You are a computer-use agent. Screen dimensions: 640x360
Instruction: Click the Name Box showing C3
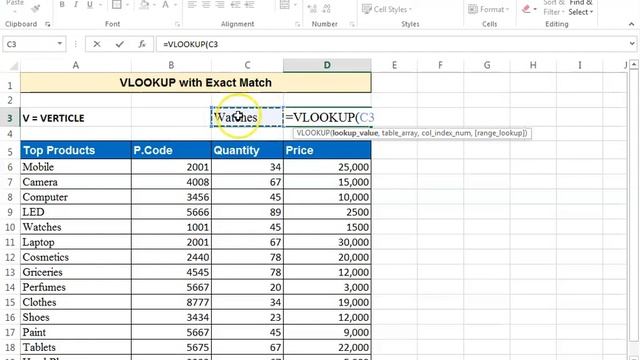(x=29, y=44)
